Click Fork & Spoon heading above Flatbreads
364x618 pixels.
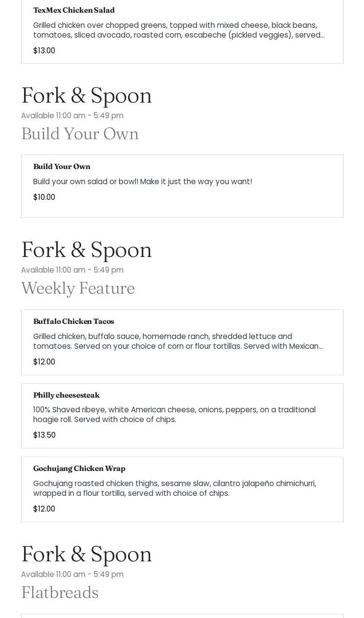tap(86, 554)
